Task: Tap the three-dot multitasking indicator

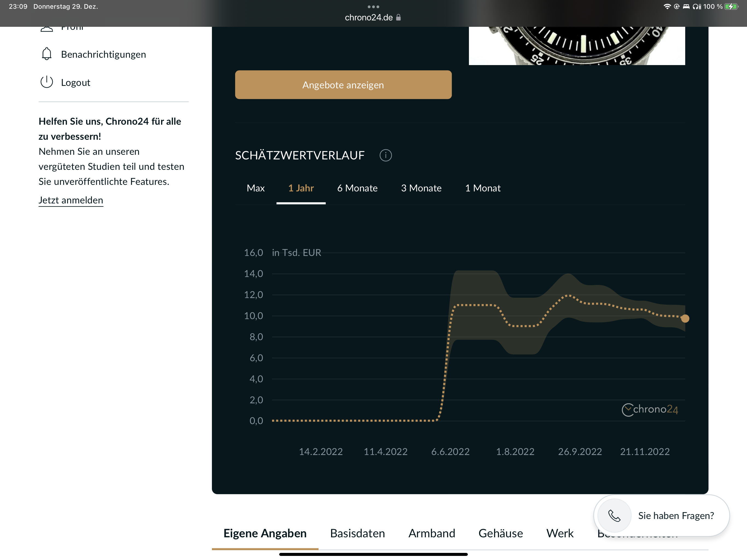Action: tap(373, 7)
